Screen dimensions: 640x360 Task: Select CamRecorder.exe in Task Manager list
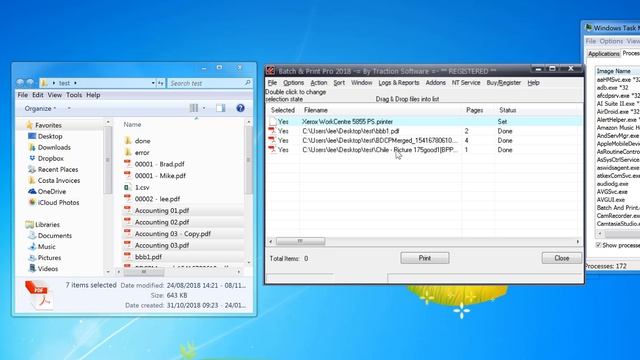(x=618, y=216)
